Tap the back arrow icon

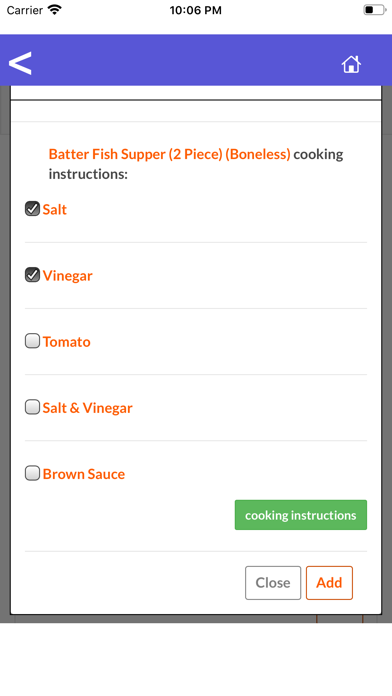(x=20, y=63)
